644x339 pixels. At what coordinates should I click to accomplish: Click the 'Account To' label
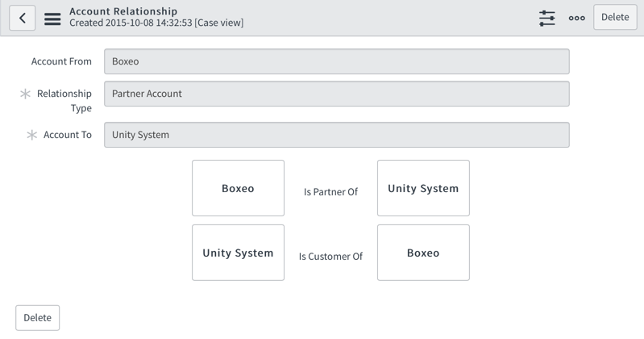click(x=68, y=135)
